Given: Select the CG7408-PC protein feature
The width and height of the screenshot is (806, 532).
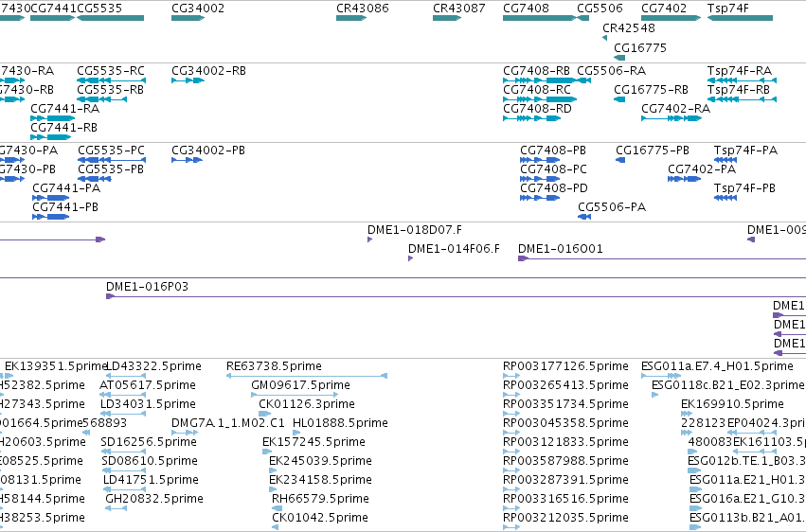Looking at the screenshot, I should click(540, 179).
